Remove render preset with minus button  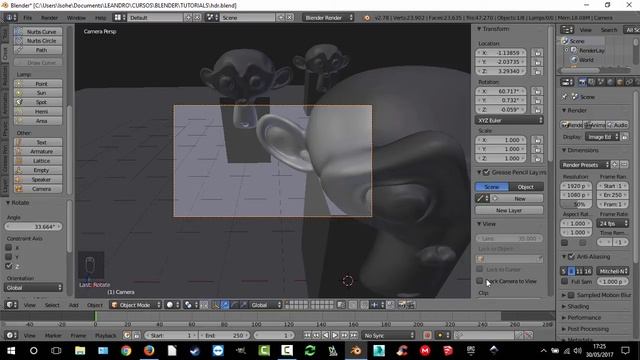(624, 164)
